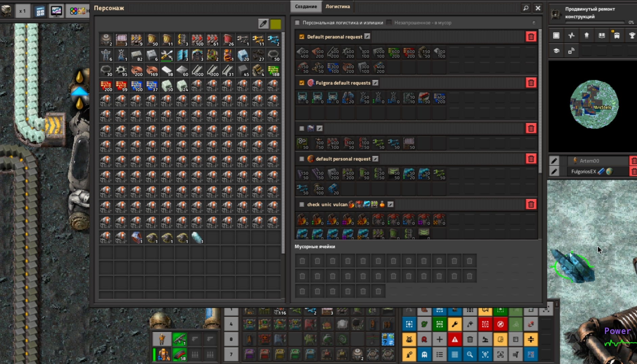Click quickbar row selector 8
The height and width of the screenshot is (364, 637).
point(231,339)
